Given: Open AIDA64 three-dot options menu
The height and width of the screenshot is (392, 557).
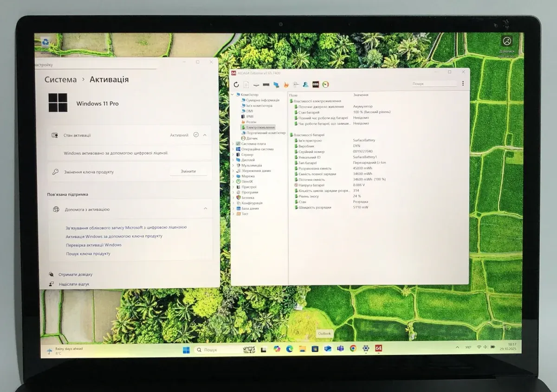Looking at the screenshot, I should [x=463, y=84].
